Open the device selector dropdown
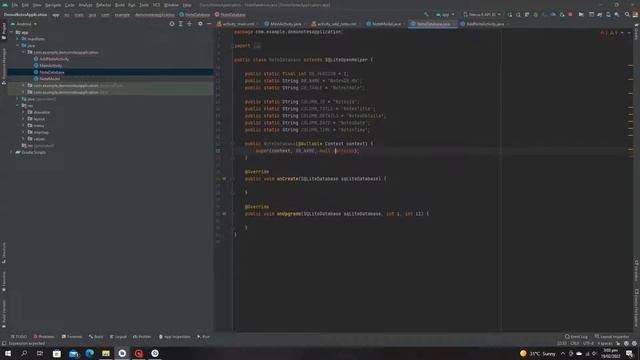640x360 pixels. (x=482, y=15)
